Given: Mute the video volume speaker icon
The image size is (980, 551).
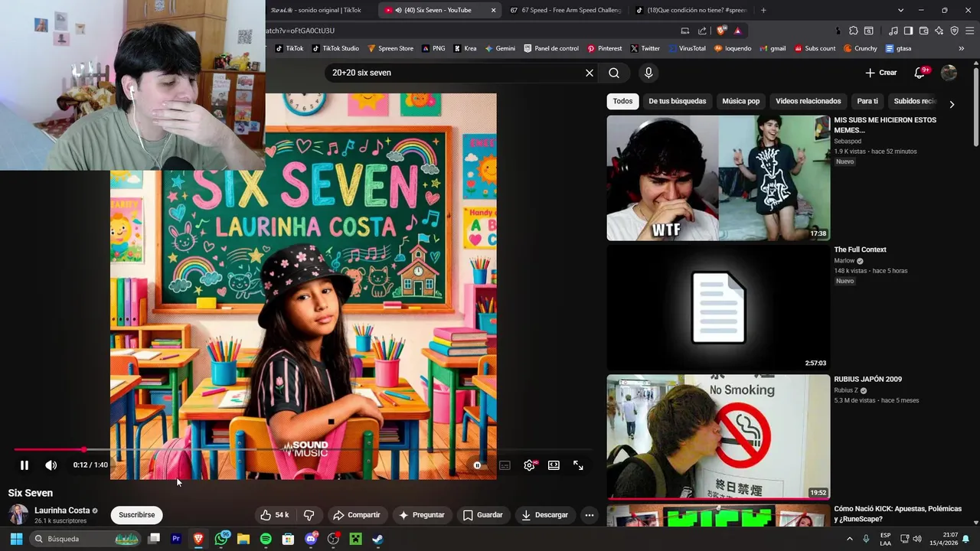Looking at the screenshot, I should coord(51,465).
